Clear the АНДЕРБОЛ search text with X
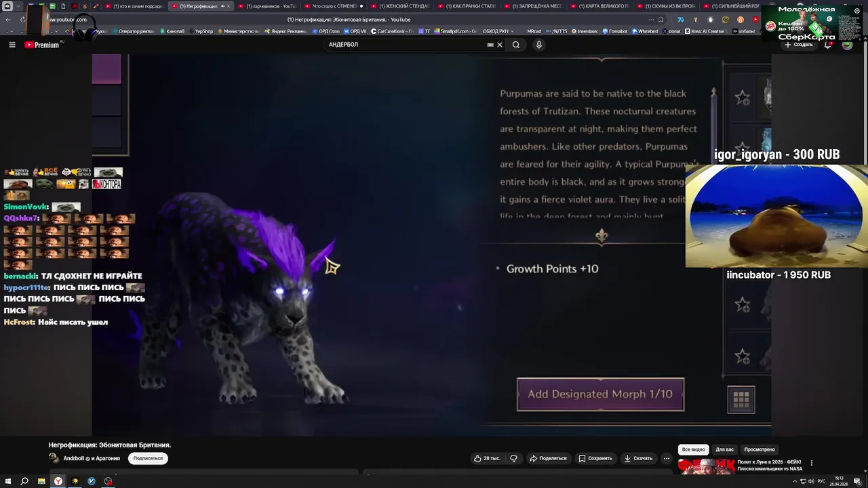The height and width of the screenshot is (488, 868). (x=500, y=45)
